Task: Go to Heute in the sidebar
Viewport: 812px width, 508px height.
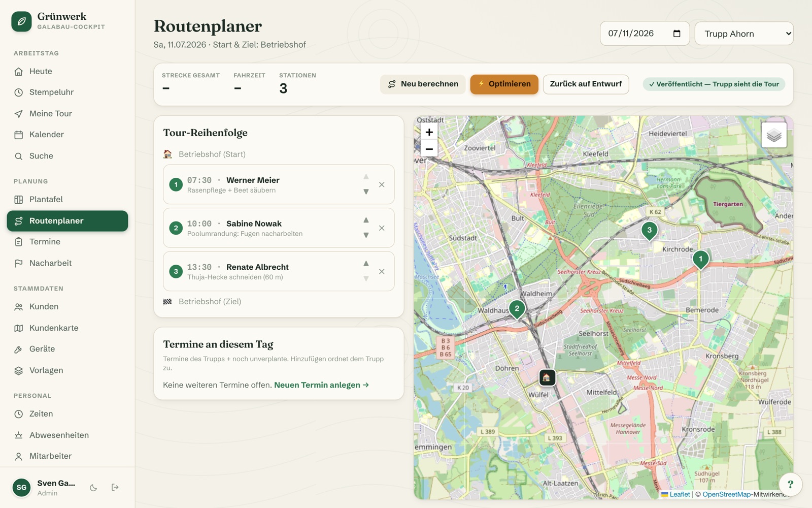Action: pyautogui.click(x=67, y=72)
